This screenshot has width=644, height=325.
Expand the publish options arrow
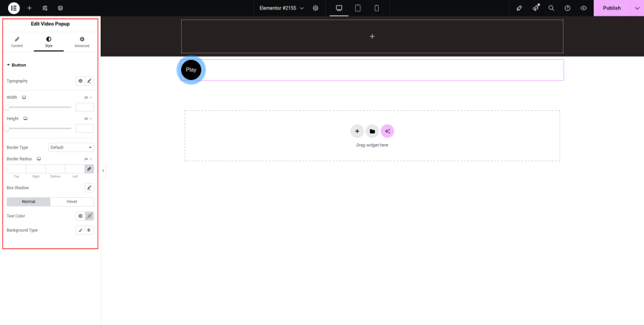click(637, 8)
